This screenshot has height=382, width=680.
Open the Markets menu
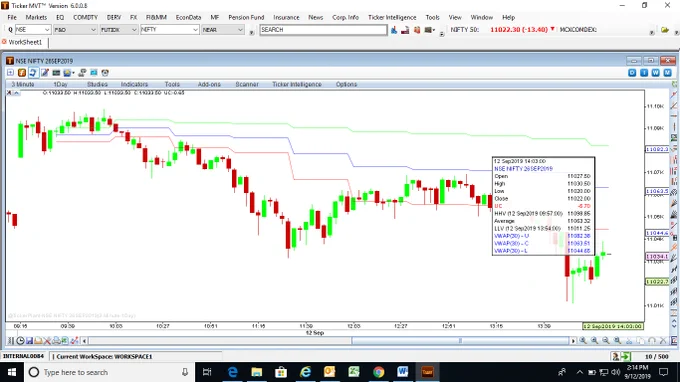pyautogui.click(x=36, y=17)
